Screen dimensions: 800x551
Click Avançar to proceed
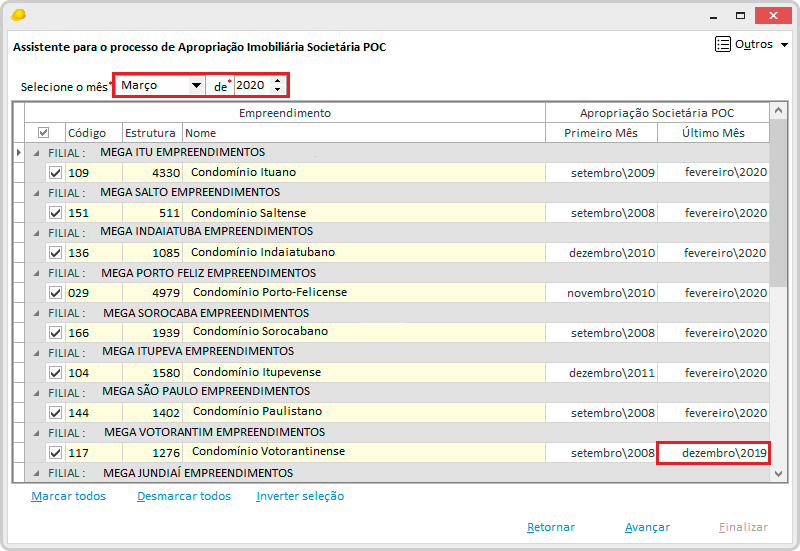[647, 527]
